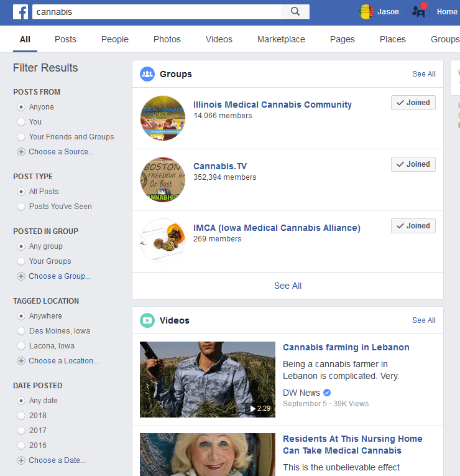This screenshot has width=460, height=476.
Task: Click IMCA group thumbnail image
Action: (162, 241)
